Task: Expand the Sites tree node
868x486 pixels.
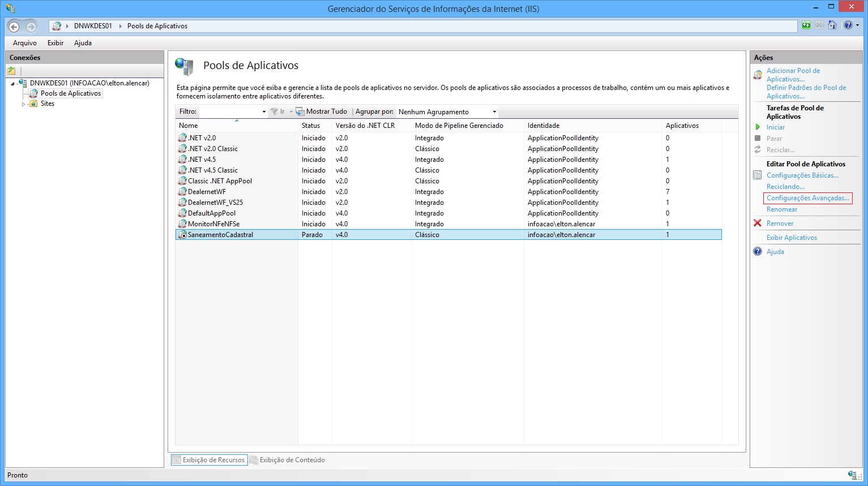Action: click(x=23, y=104)
